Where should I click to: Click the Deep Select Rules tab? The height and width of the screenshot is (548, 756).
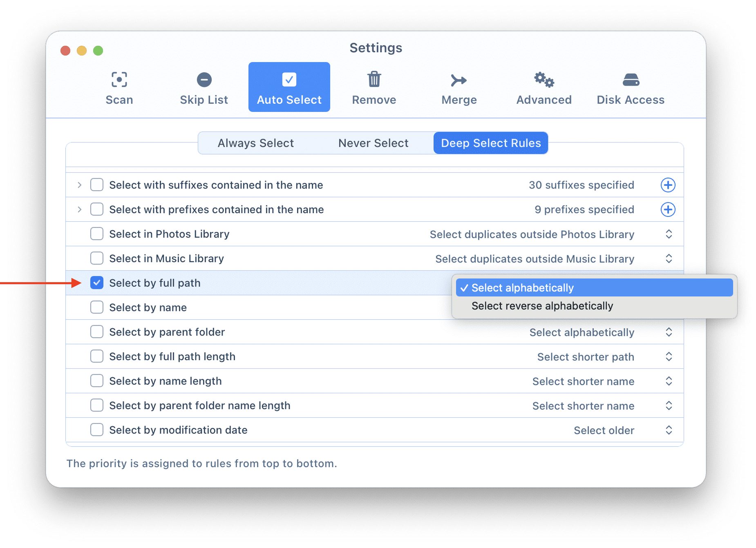pos(490,143)
